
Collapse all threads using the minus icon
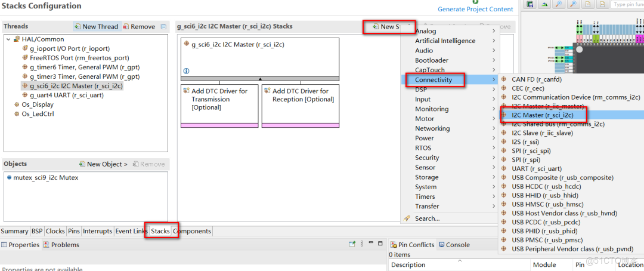[x=163, y=26]
